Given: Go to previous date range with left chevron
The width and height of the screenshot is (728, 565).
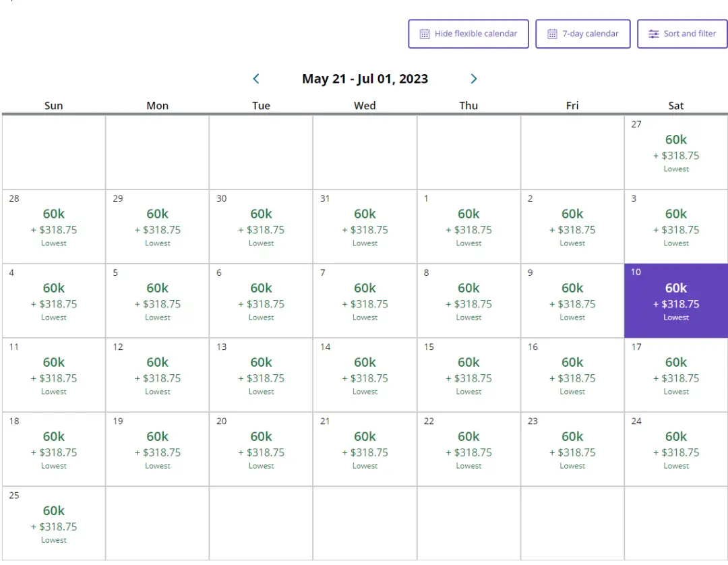Looking at the screenshot, I should [x=256, y=79].
